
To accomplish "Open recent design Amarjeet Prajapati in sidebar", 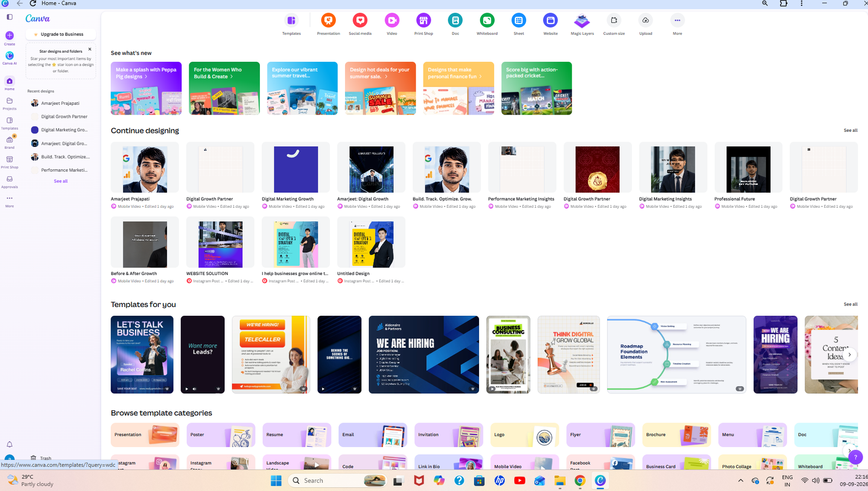I will (60, 103).
